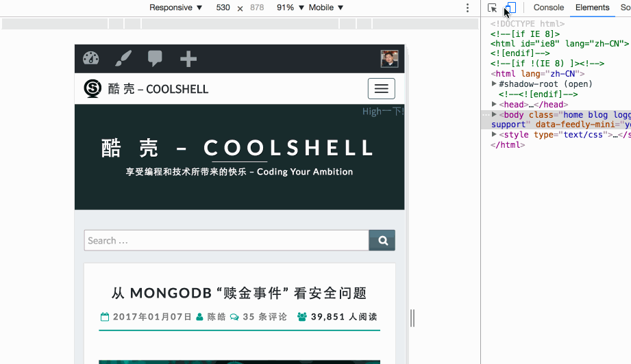The width and height of the screenshot is (631, 364).
Task: Open the MongoDB article title link
Action: (239, 293)
